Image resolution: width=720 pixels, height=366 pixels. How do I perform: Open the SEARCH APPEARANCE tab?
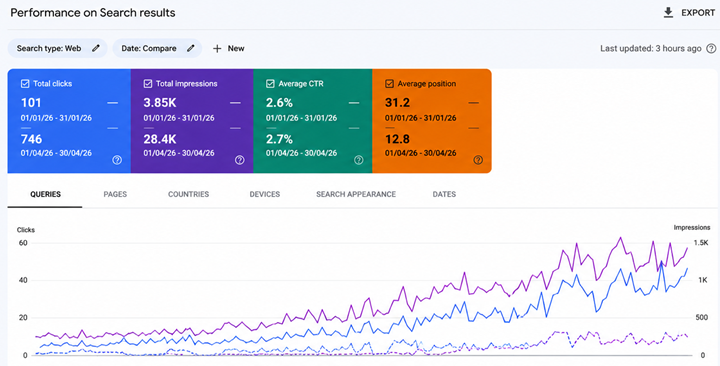(x=356, y=194)
